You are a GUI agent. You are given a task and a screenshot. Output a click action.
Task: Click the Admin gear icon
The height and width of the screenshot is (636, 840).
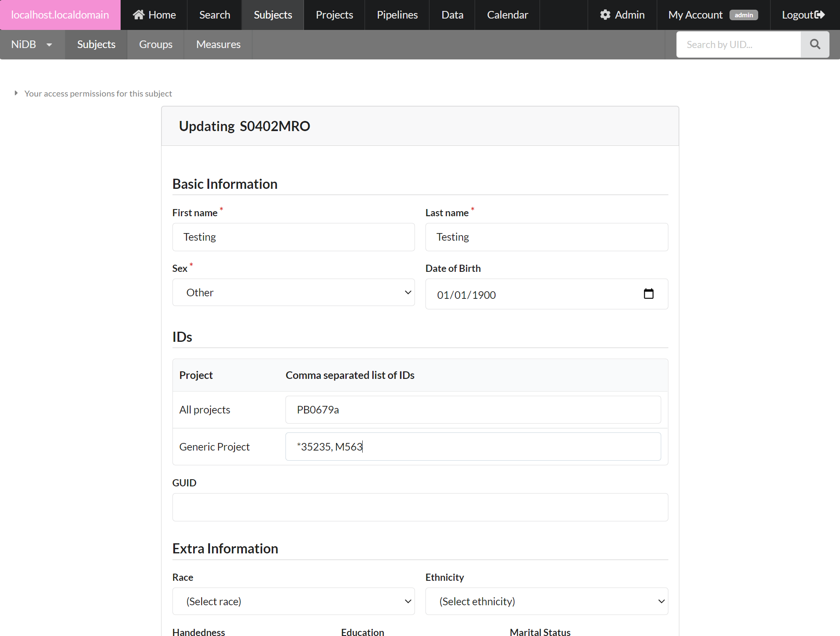click(605, 15)
